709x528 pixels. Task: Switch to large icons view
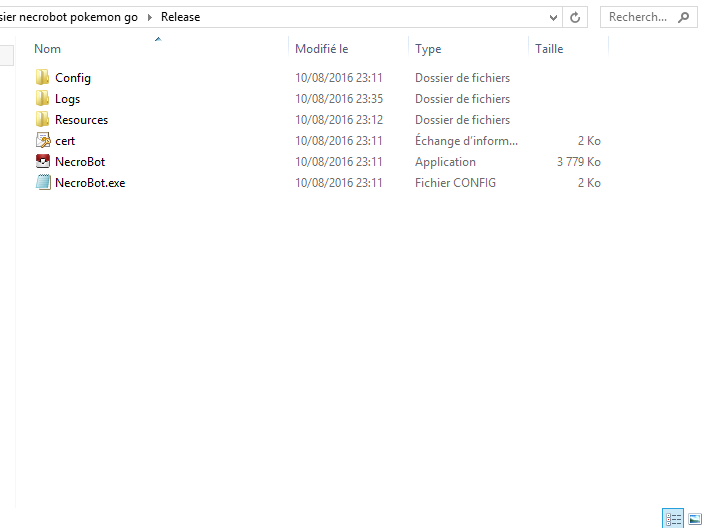coord(695,519)
